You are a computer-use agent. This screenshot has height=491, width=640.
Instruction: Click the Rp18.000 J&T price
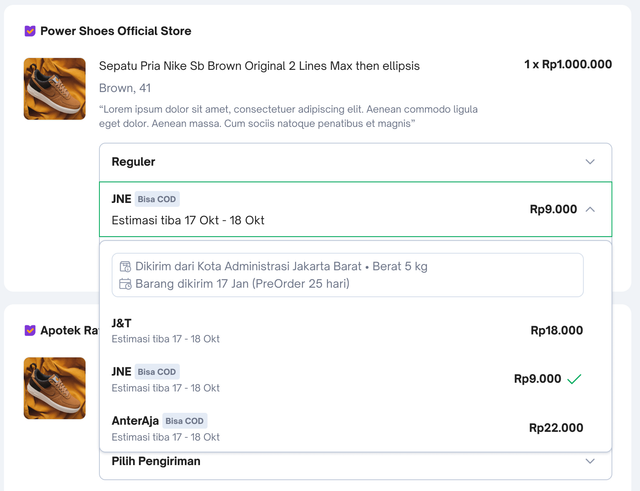[557, 331]
